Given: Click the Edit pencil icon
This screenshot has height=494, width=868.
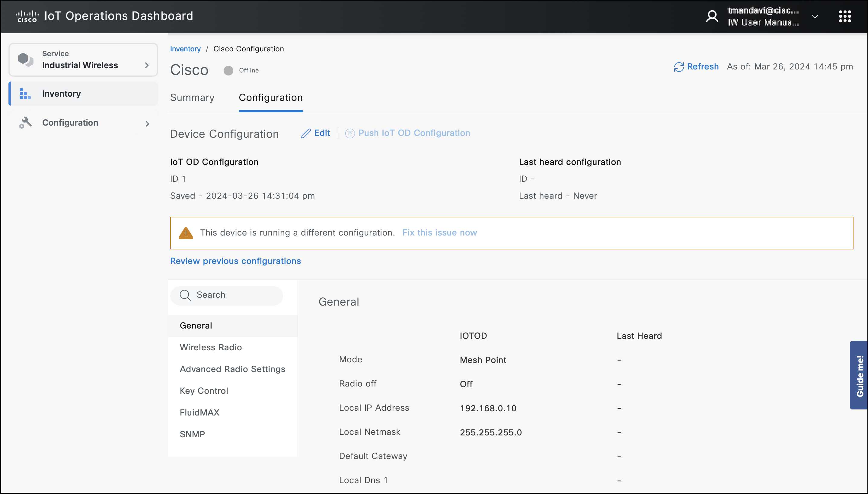Looking at the screenshot, I should pos(306,133).
